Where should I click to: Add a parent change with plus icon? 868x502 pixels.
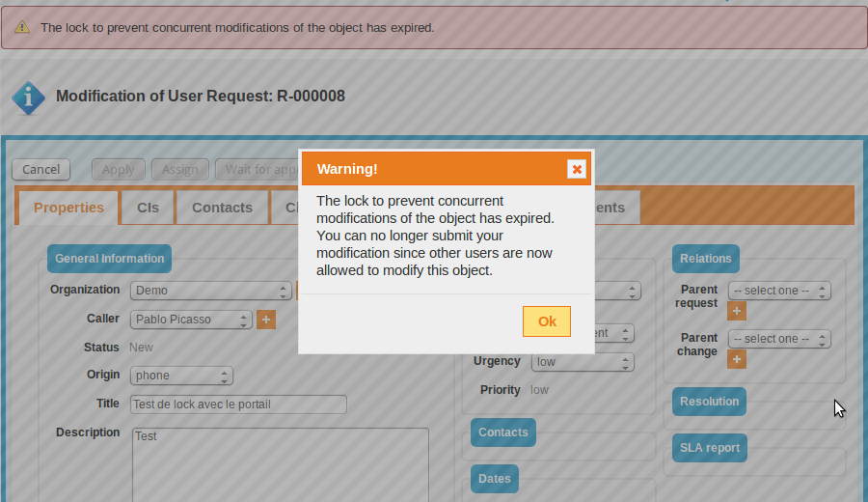tap(736, 359)
